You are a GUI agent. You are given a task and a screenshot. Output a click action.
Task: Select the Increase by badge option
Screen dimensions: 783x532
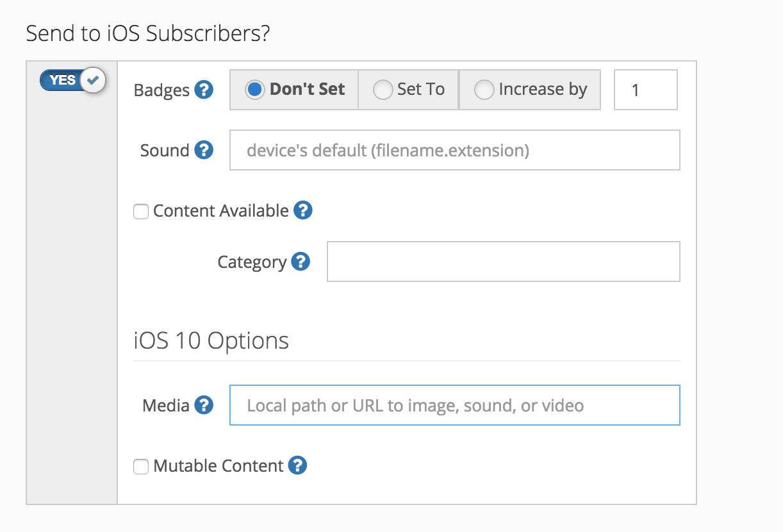coord(484,90)
